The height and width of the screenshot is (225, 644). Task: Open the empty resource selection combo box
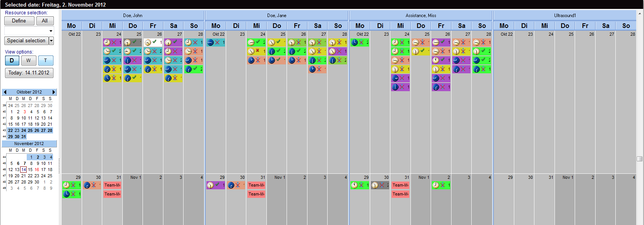click(29, 31)
